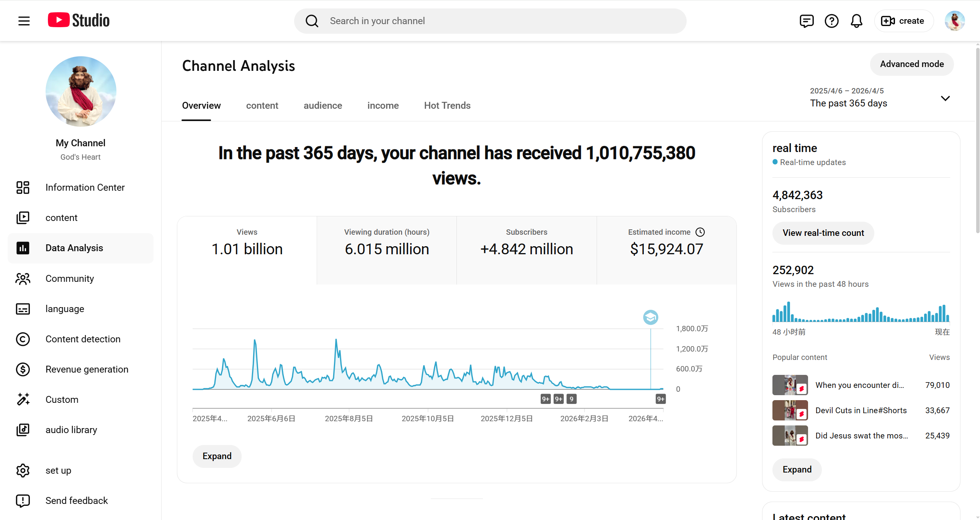The width and height of the screenshot is (980, 520).
Task: Click the Data Analysis sidebar icon
Action: [x=23, y=248]
